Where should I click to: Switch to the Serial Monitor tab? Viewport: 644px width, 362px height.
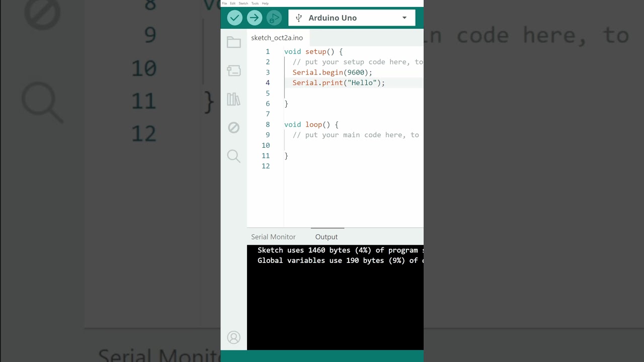(273, 237)
